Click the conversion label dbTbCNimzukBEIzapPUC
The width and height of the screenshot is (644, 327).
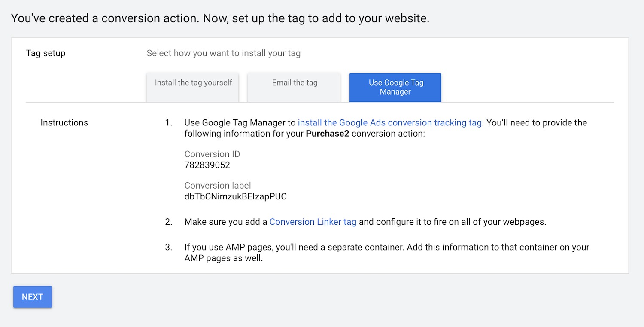[x=235, y=197]
